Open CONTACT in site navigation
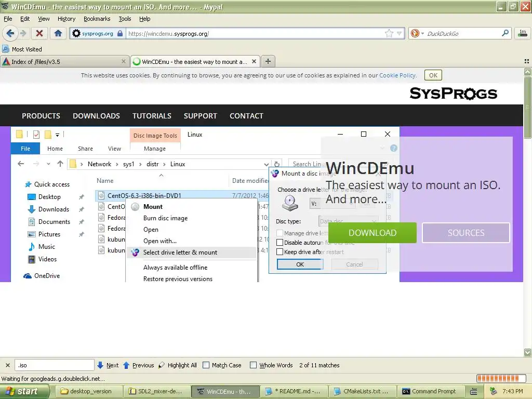The height and width of the screenshot is (399, 532). click(246, 116)
